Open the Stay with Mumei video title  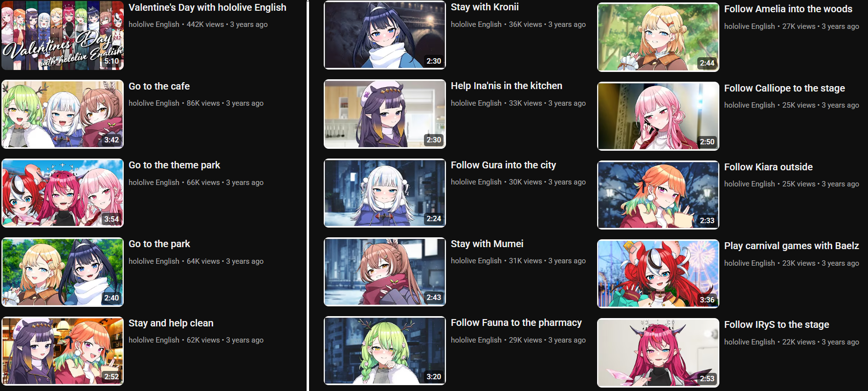click(x=487, y=244)
